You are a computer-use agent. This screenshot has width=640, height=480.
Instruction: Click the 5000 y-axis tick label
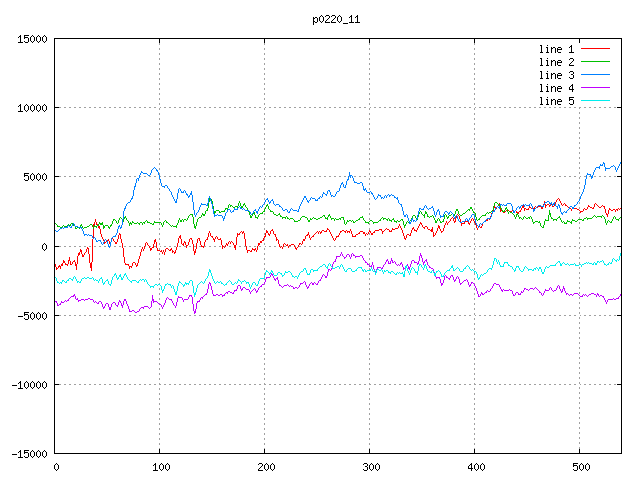tap(35, 177)
